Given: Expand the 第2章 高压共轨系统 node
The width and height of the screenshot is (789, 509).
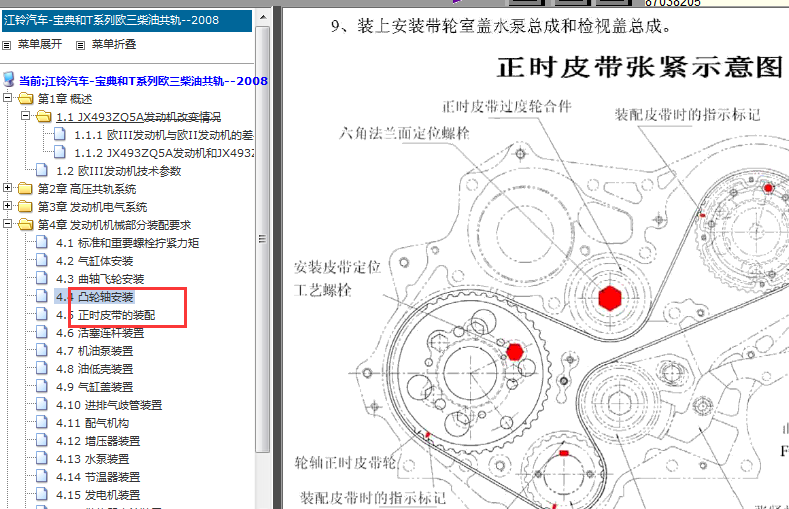Looking at the screenshot, I should coord(8,188).
